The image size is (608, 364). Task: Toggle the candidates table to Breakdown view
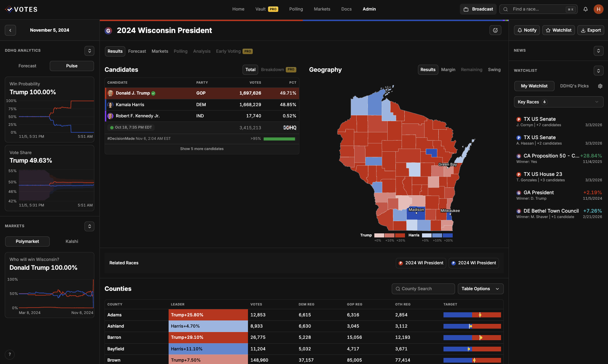click(x=272, y=69)
